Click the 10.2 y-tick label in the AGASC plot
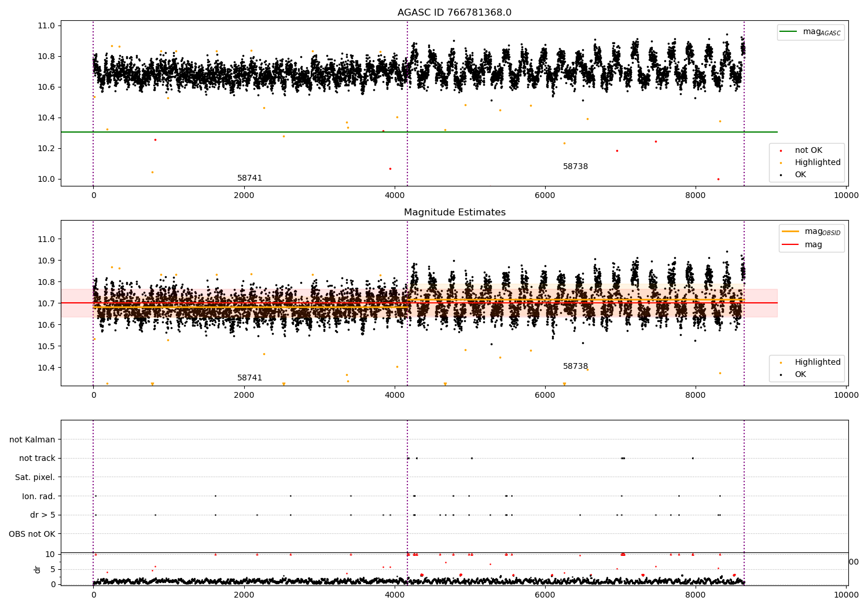The image size is (868, 608). click(46, 149)
